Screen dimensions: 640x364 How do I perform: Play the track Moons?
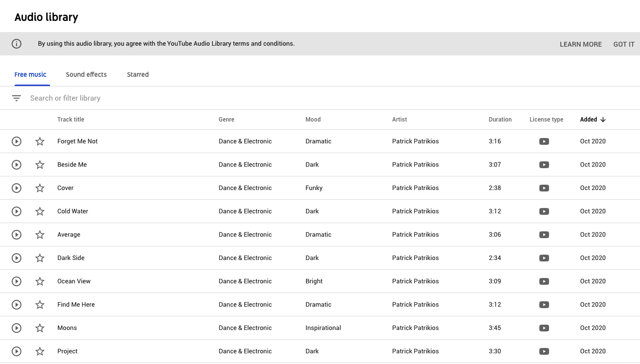pos(17,328)
